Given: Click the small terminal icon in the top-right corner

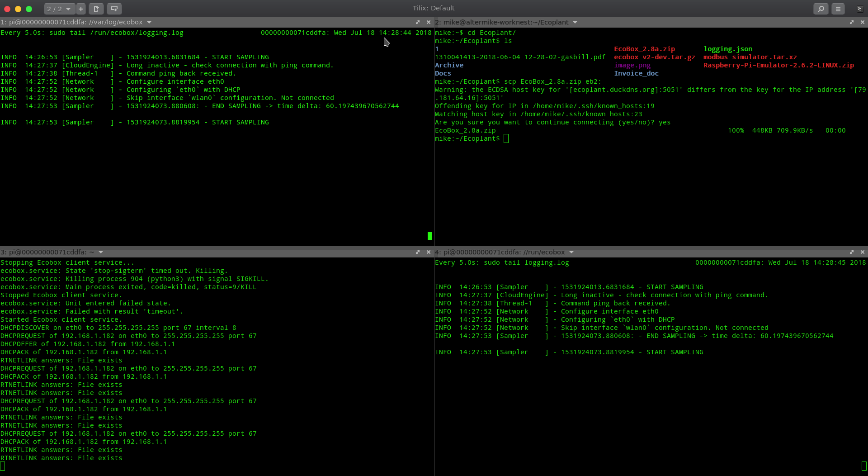Looking at the screenshot, I should click(x=860, y=9).
